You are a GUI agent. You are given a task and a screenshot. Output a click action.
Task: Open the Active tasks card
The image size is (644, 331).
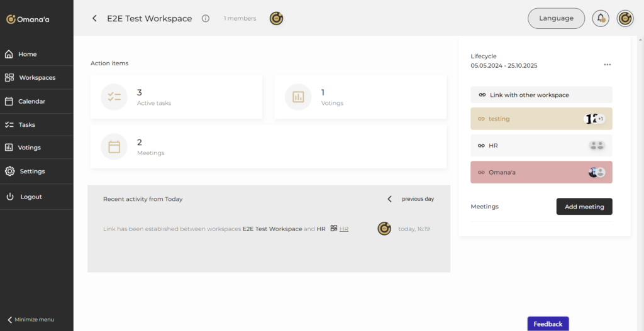click(x=176, y=97)
